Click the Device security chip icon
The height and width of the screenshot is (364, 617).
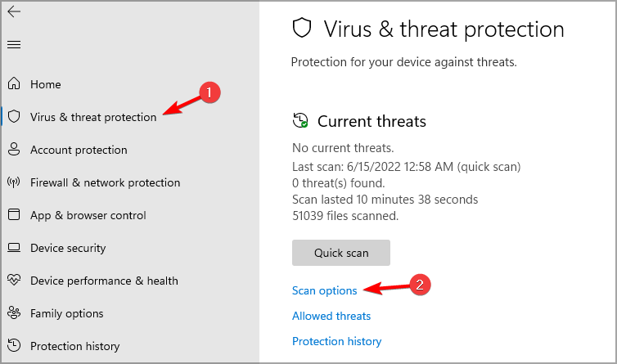tap(14, 248)
